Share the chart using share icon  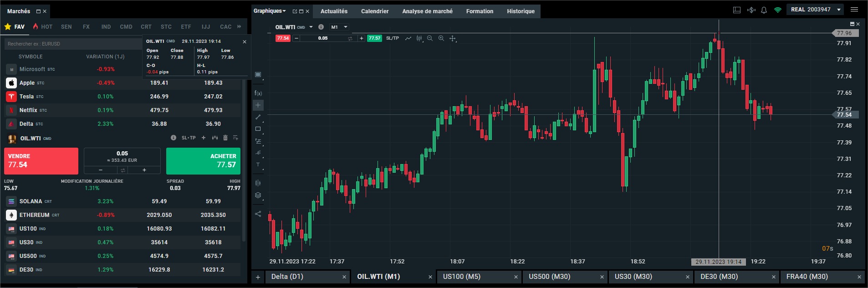click(x=258, y=214)
